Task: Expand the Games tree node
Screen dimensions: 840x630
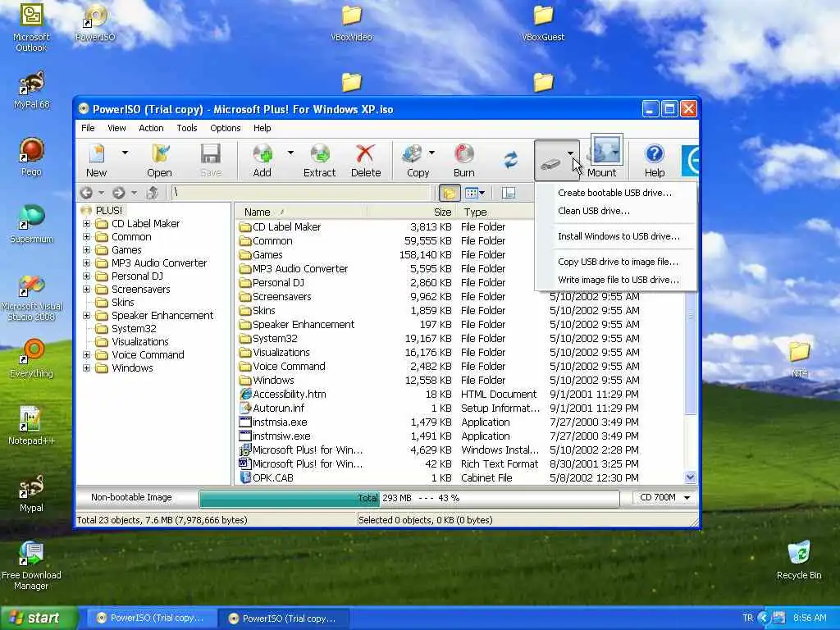Action: coord(86,249)
